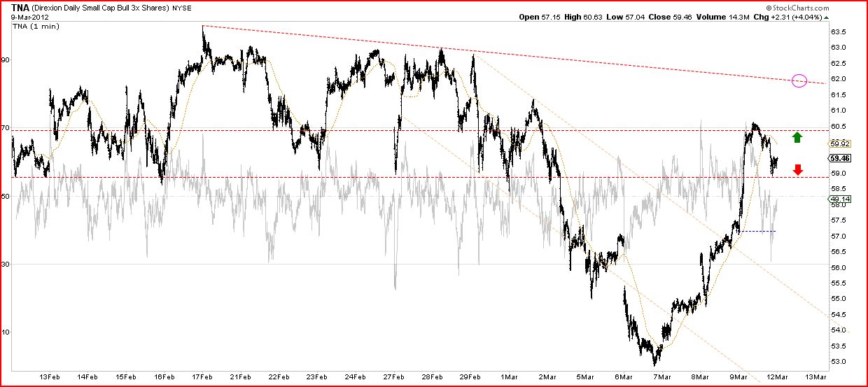
Task: Click the red down arrow marker
Action: (x=798, y=169)
